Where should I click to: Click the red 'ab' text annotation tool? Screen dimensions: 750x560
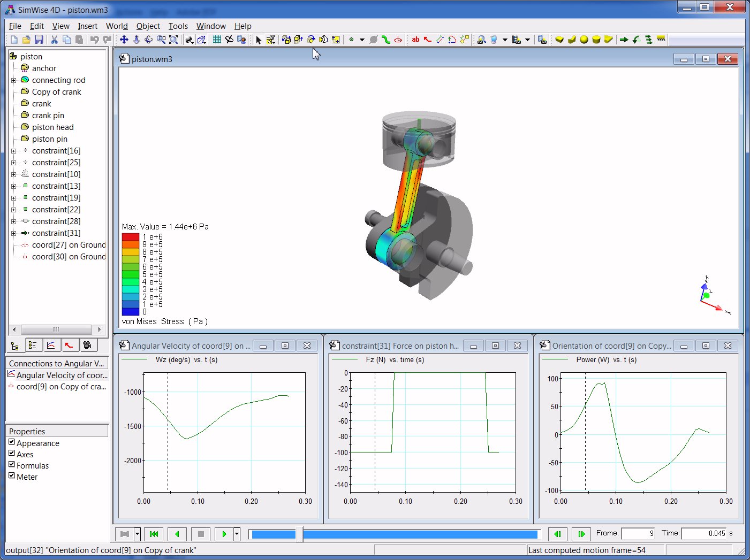pos(415,40)
